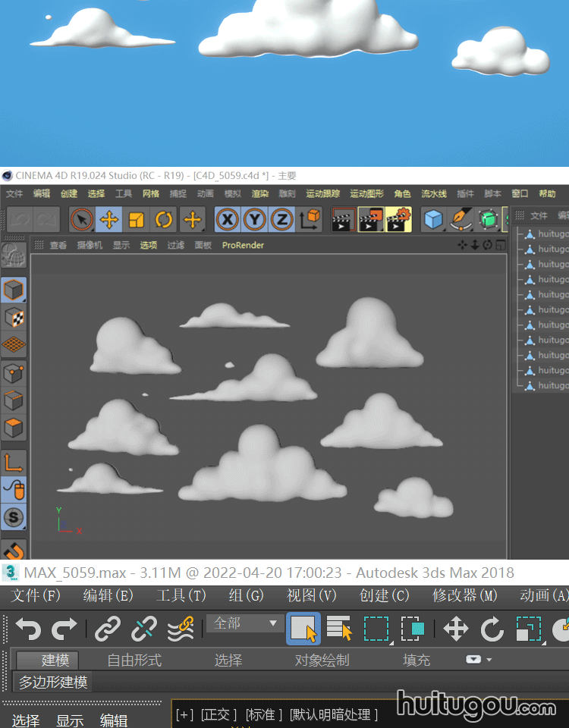Screen dimensions: 569x728
Task: Open Cinema 4D render settings icon
Action: tap(398, 220)
